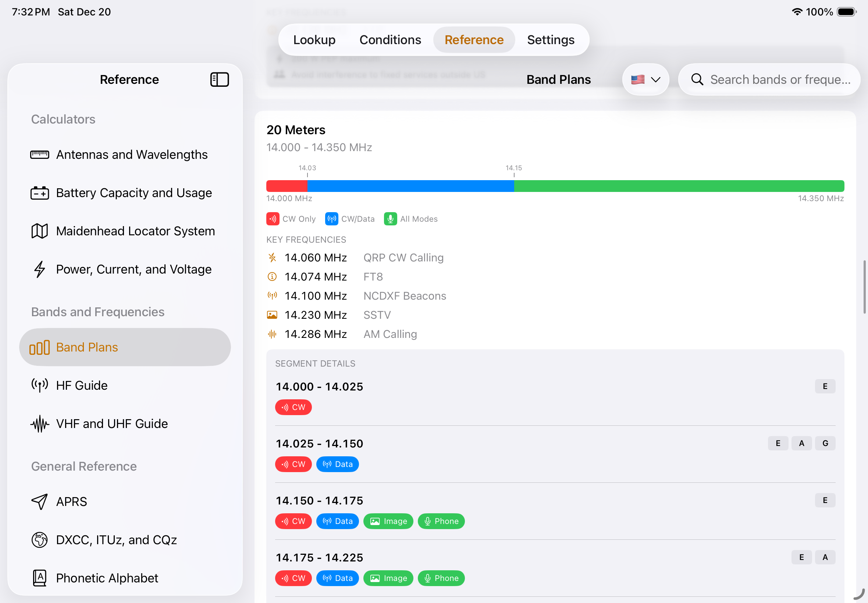Open the Phonetic Alphabet book icon
Screen dimensions: 868x603
coord(40,578)
